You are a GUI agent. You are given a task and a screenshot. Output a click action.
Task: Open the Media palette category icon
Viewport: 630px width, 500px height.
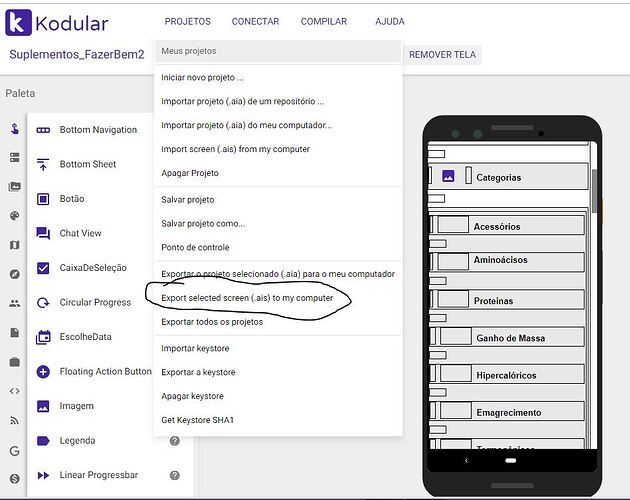coord(15,186)
